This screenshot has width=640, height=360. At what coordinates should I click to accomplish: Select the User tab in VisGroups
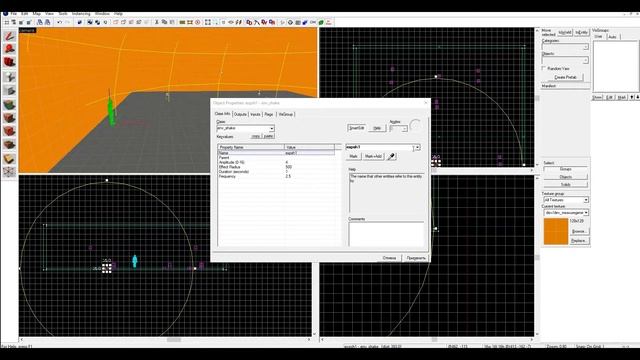[x=599, y=37]
